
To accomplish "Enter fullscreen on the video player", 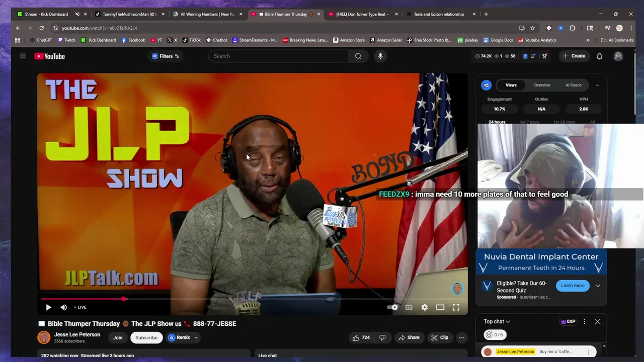I will pos(456,307).
